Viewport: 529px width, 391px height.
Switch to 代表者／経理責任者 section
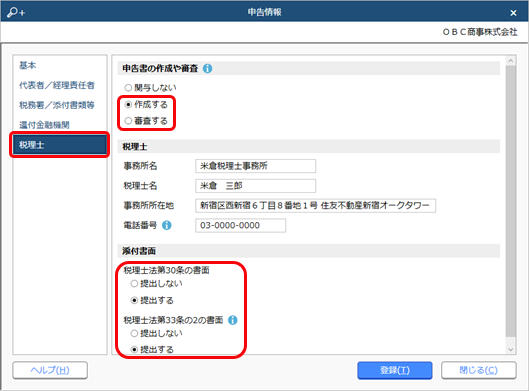pos(60,85)
